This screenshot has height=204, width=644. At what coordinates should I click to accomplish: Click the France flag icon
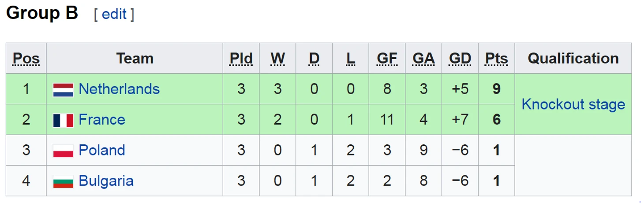(63, 121)
